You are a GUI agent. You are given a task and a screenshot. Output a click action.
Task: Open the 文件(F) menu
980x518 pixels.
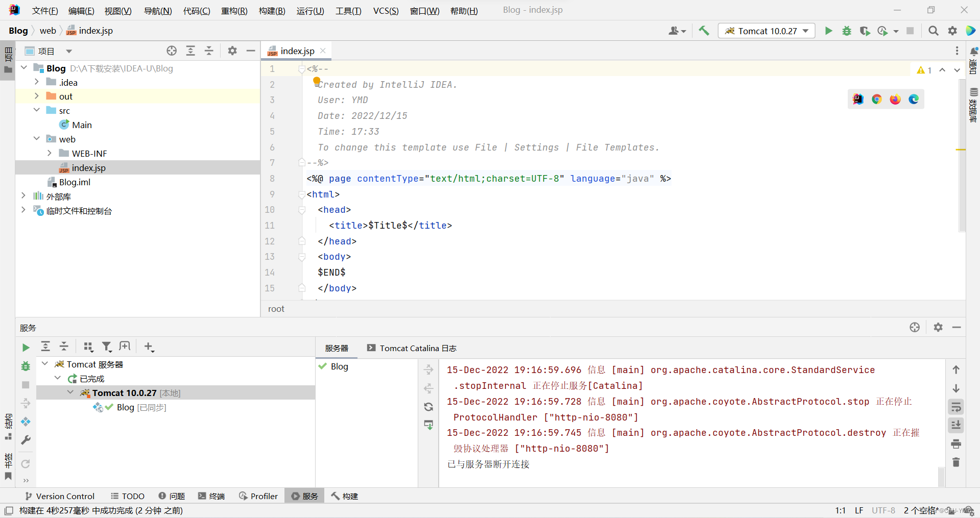coord(45,11)
